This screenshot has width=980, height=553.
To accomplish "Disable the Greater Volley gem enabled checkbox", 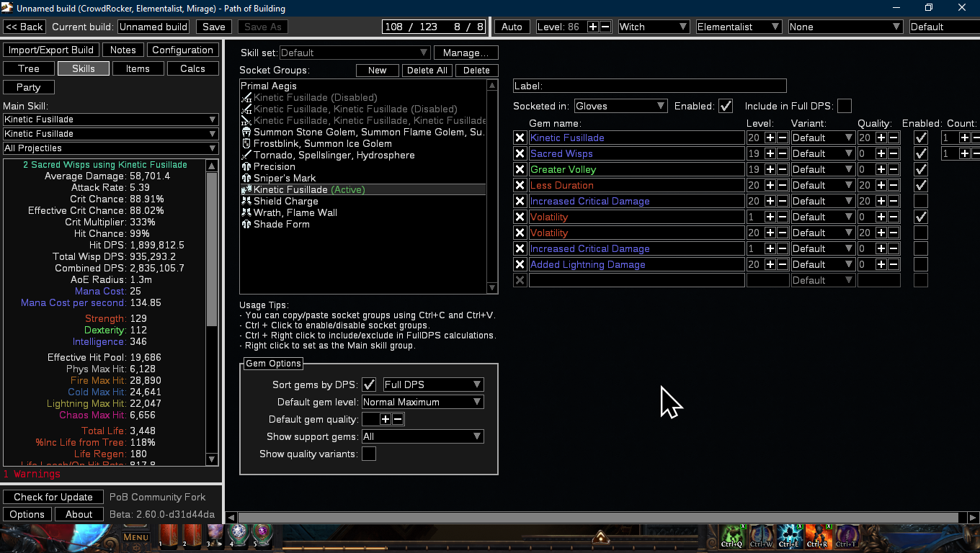I will [x=921, y=169].
